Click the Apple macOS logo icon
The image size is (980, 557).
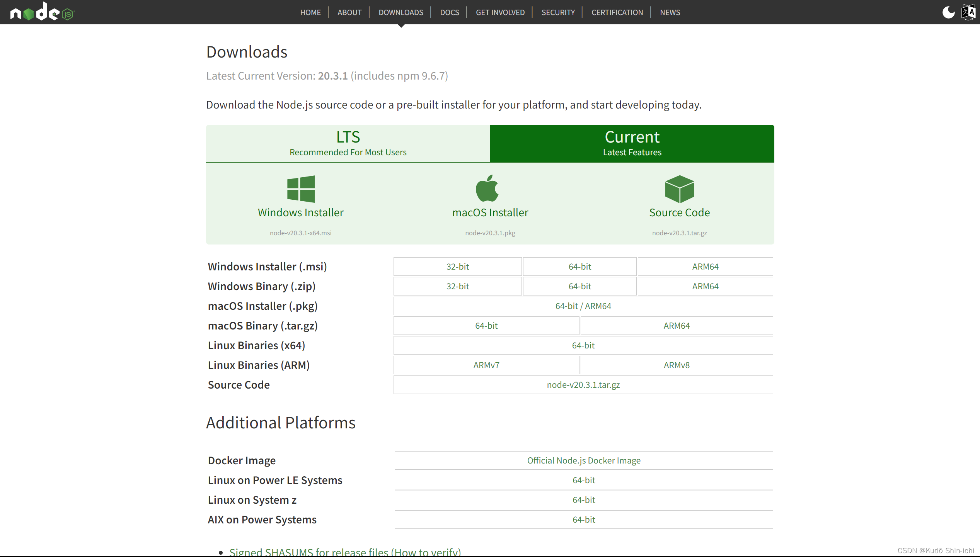coord(487,188)
